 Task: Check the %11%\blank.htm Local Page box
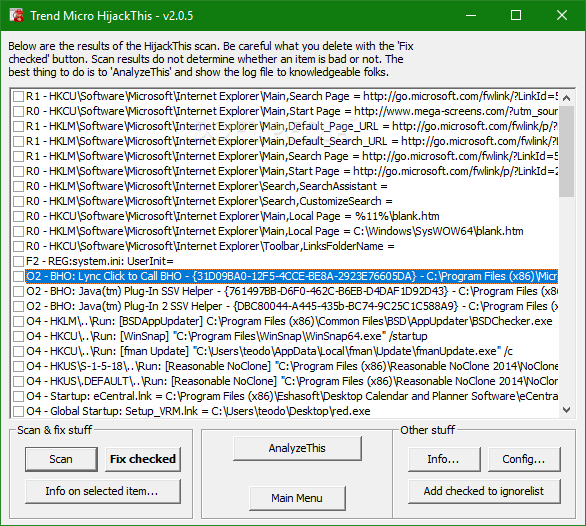tap(18, 216)
